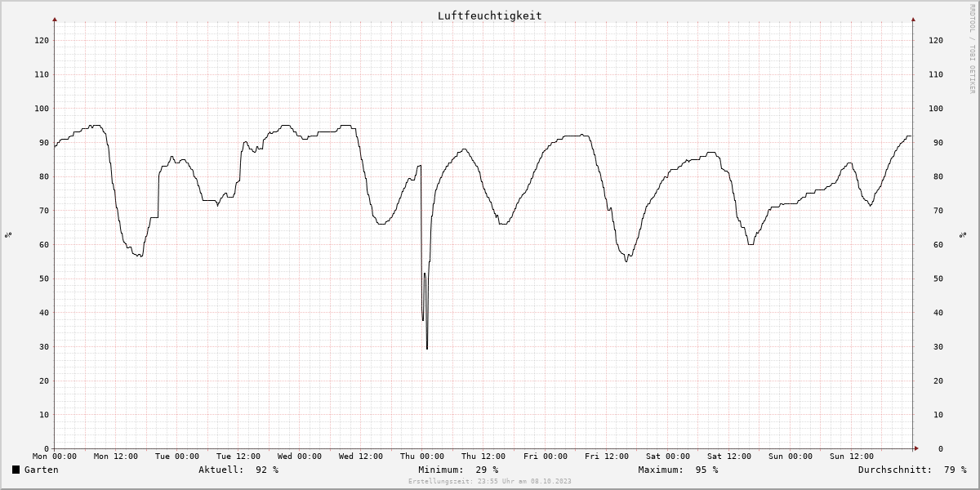Click the '80' label on the left axis
Viewport: 980px width, 490px height.
(45, 176)
